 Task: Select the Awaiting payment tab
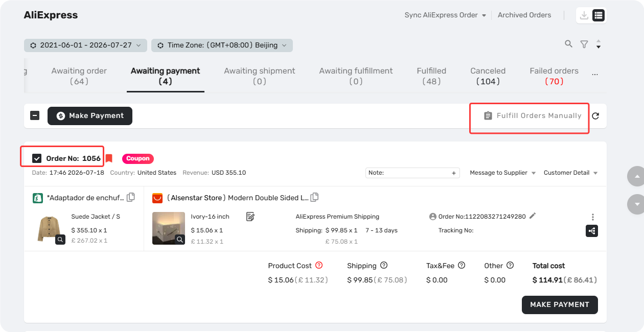(166, 76)
